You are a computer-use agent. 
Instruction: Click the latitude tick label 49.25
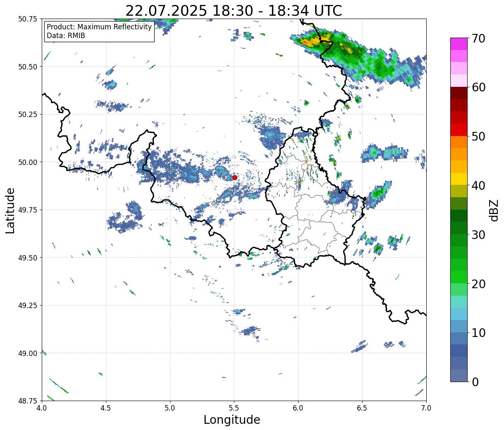[x=28, y=306]
